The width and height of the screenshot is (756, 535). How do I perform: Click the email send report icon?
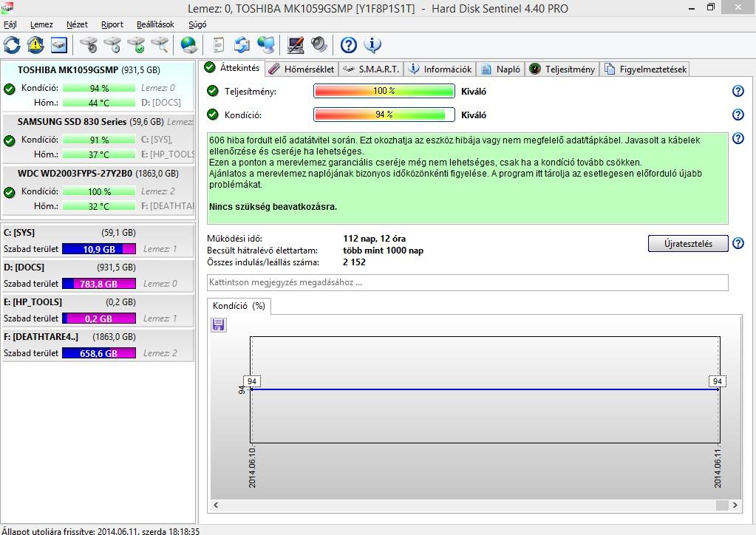coord(242,45)
